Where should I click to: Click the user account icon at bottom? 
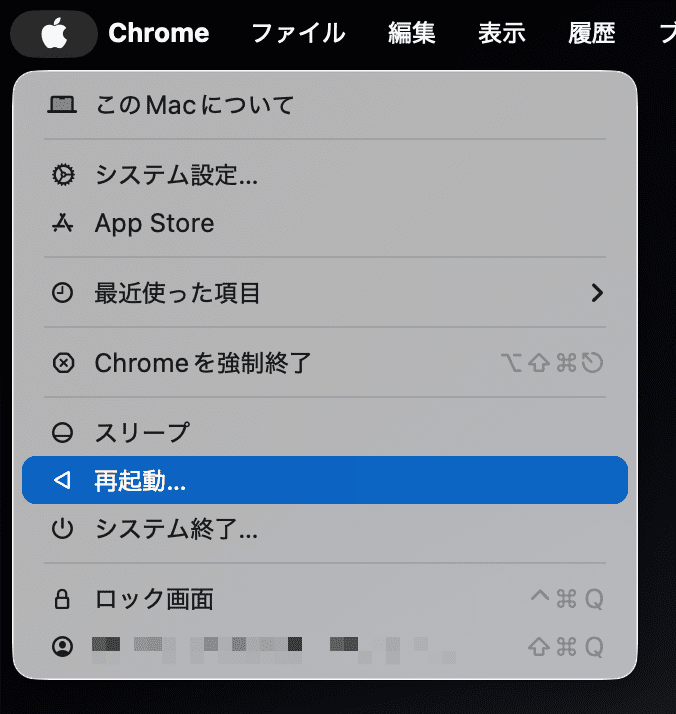[62, 646]
